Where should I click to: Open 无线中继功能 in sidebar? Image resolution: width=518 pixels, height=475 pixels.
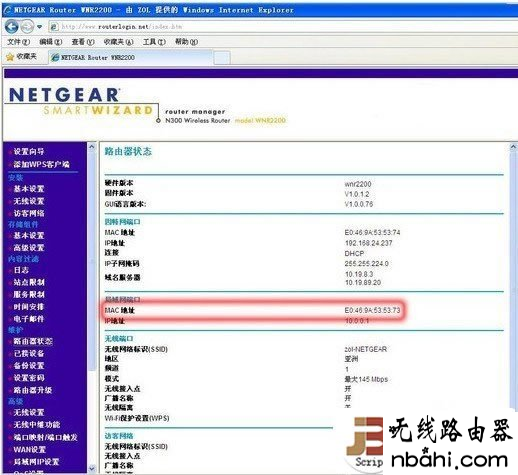37,425
